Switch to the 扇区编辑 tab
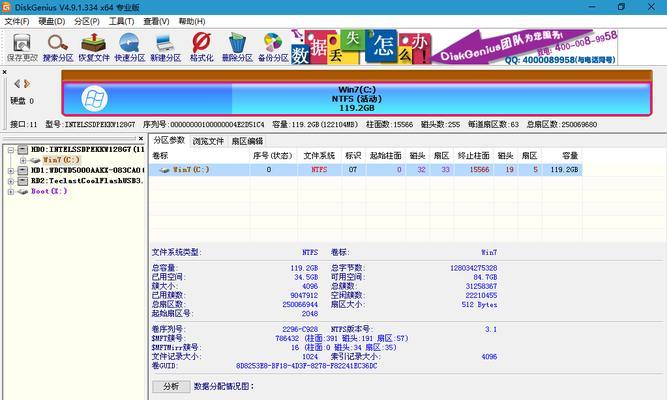This screenshot has height=400, width=667. tap(247, 141)
